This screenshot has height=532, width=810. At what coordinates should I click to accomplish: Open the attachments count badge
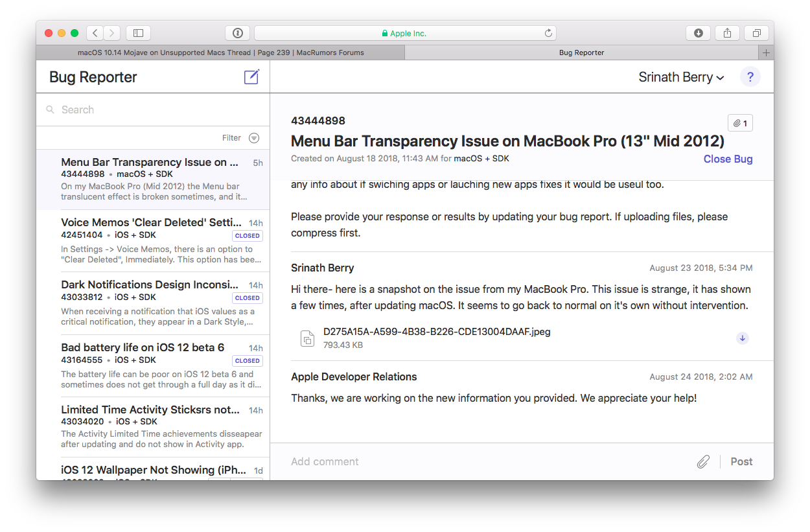(740, 123)
